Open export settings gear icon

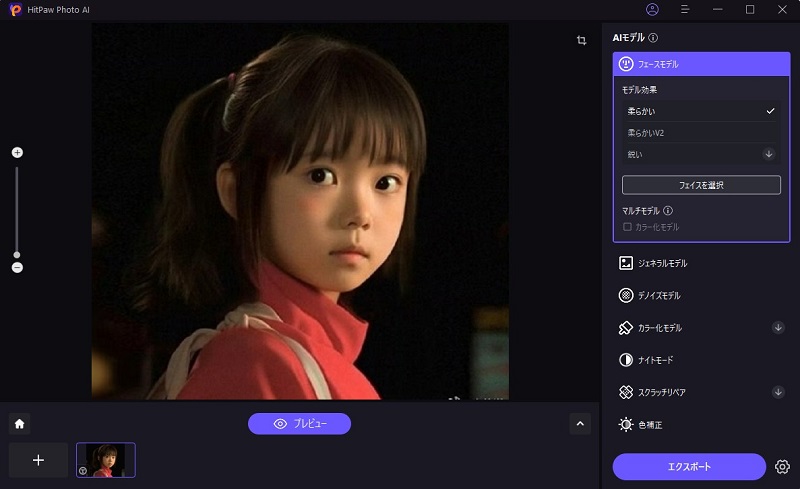(x=782, y=467)
